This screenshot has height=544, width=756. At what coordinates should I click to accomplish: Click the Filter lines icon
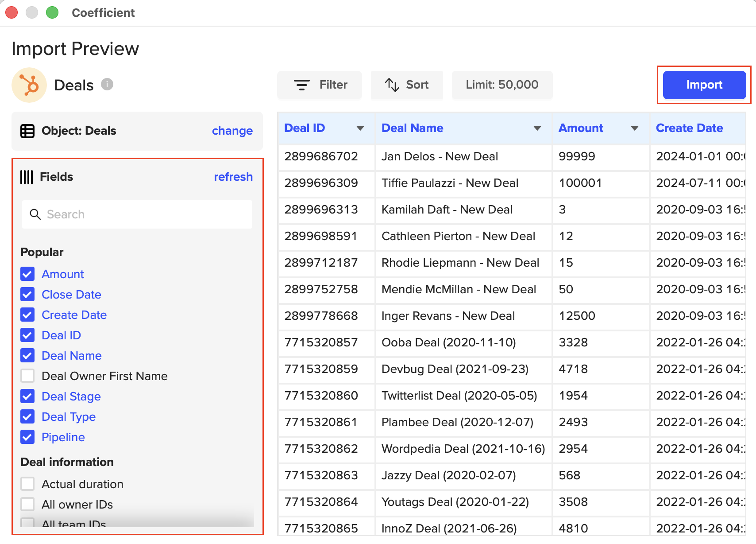coord(302,85)
